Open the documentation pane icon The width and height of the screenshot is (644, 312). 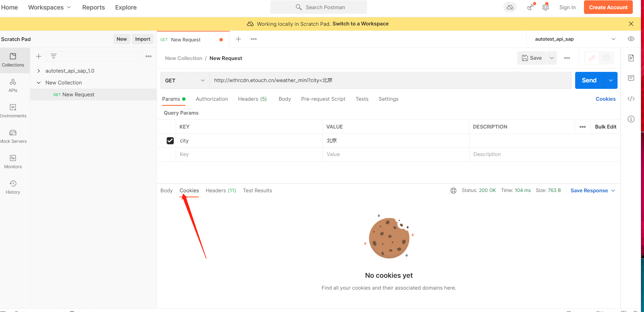631,58
